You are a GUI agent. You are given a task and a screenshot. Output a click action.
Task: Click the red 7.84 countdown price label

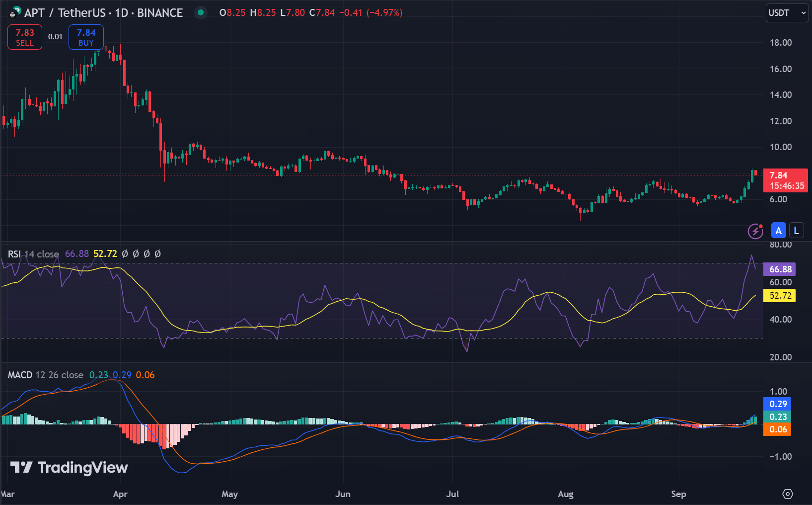(x=785, y=180)
